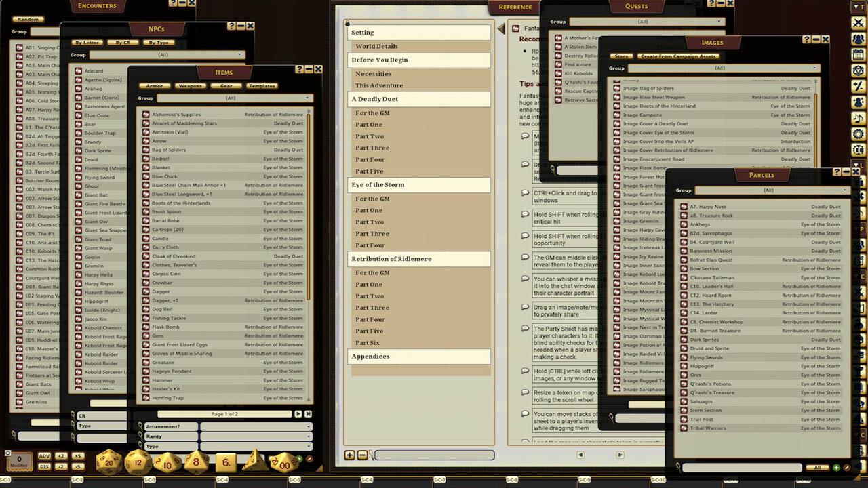Screen dimensions: 868x488
Task: Open the Group dropdown in the Items window
Action: [231, 98]
